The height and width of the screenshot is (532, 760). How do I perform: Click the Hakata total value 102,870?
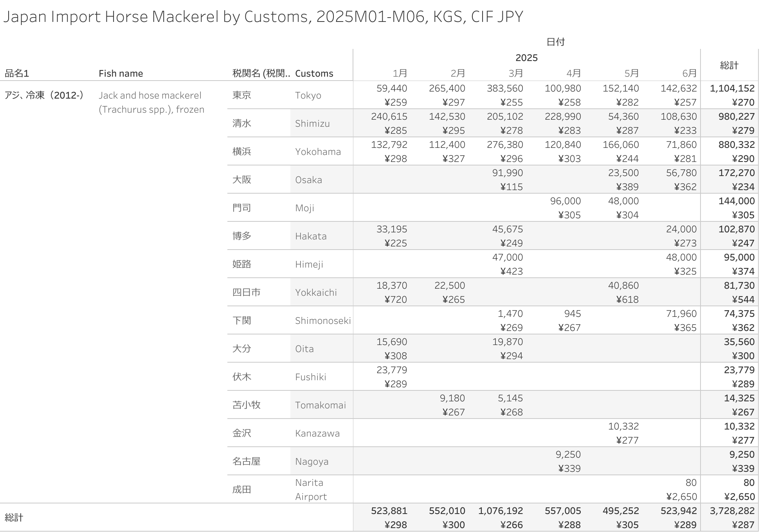[x=737, y=229]
